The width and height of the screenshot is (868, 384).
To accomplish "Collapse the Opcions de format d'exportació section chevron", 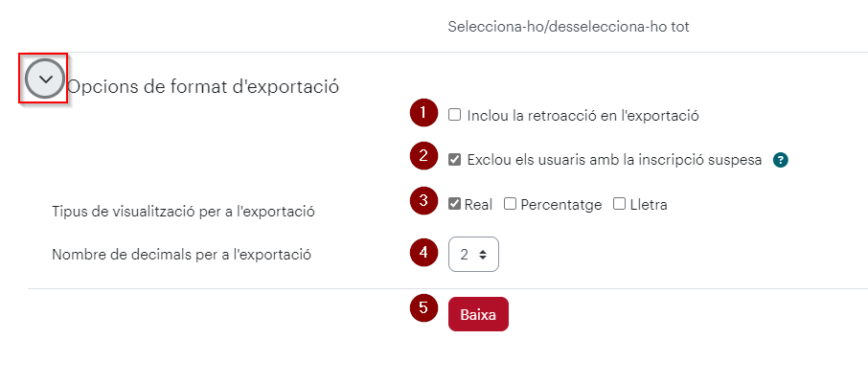I will pos(45,79).
